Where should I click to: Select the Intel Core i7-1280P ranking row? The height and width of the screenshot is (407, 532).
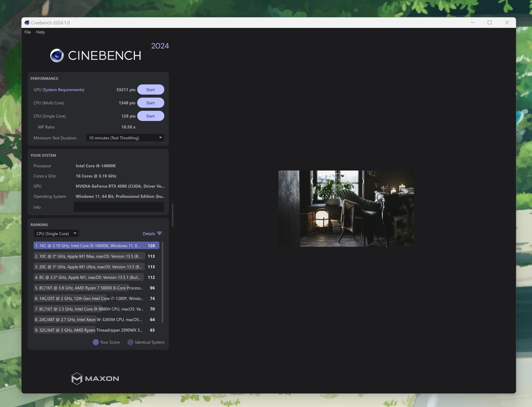(x=96, y=298)
